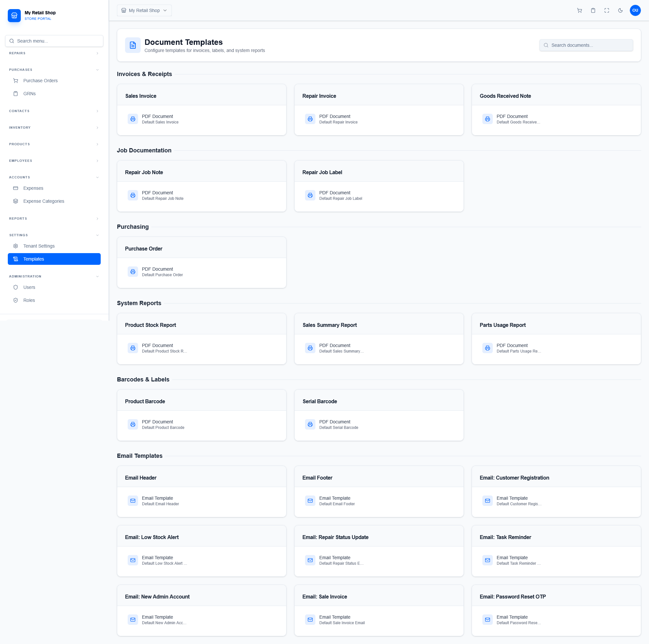Click envelope icon in Email: Sale Invoice card
649x644 pixels.
point(310,620)
